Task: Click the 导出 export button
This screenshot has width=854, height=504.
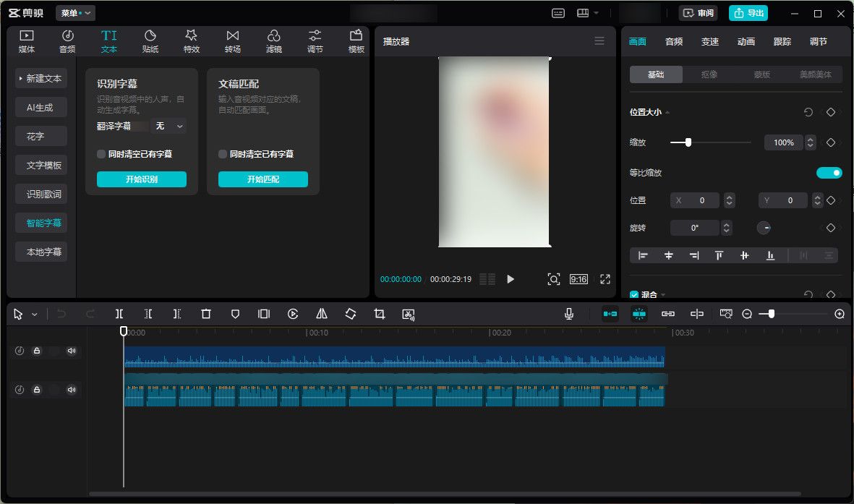Action: click(748, 13)
